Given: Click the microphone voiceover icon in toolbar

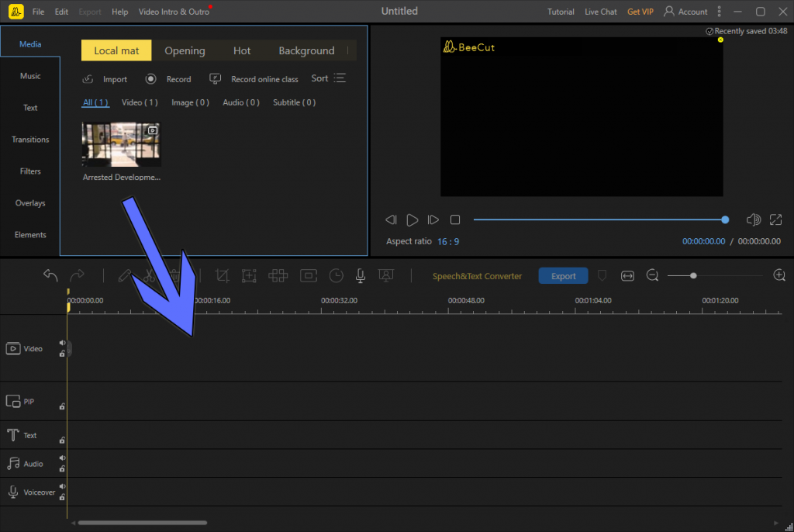Looking at the screenshot, I should coord(361,275).
